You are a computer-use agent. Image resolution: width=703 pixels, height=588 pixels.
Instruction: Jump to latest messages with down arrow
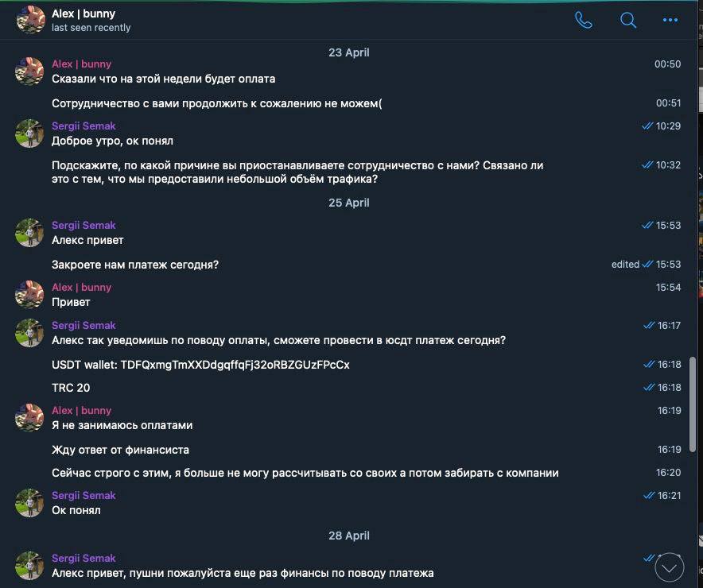point(669,567)
